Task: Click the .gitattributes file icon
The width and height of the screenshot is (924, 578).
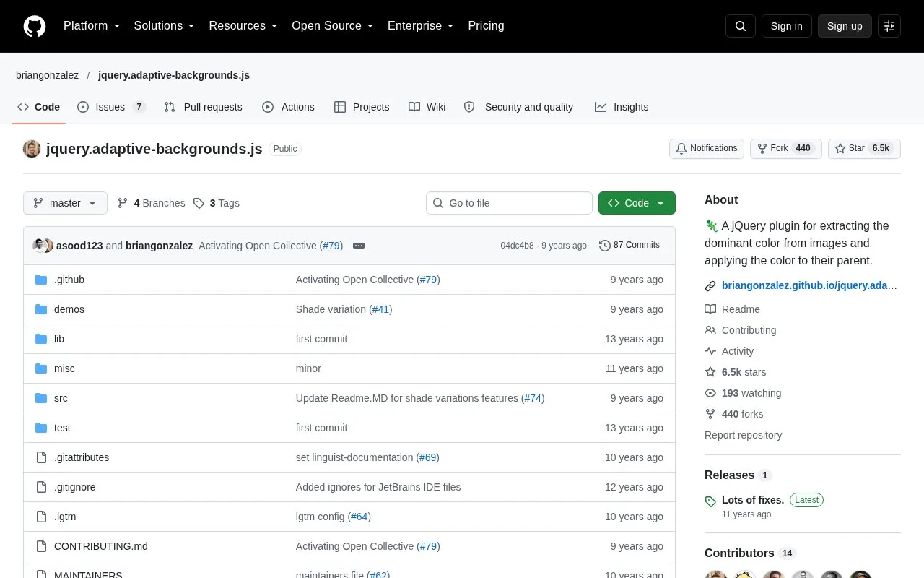Action: 41,457
